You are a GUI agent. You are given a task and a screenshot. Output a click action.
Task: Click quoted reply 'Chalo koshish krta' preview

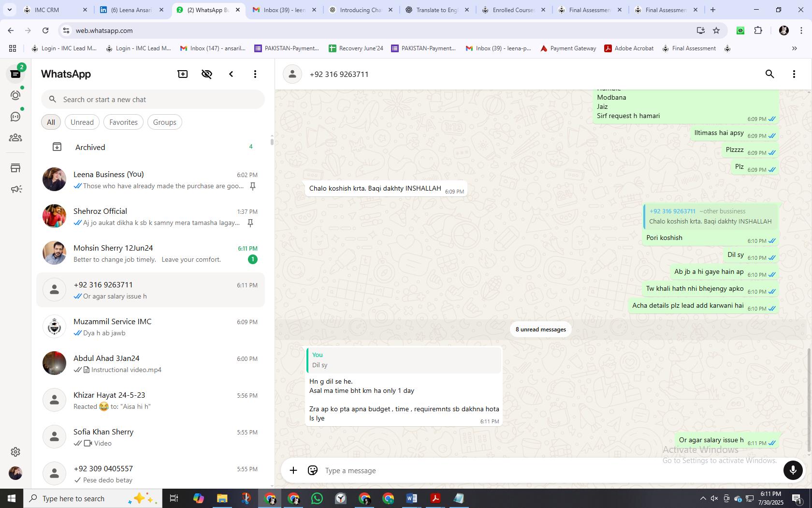click(710, 216)
